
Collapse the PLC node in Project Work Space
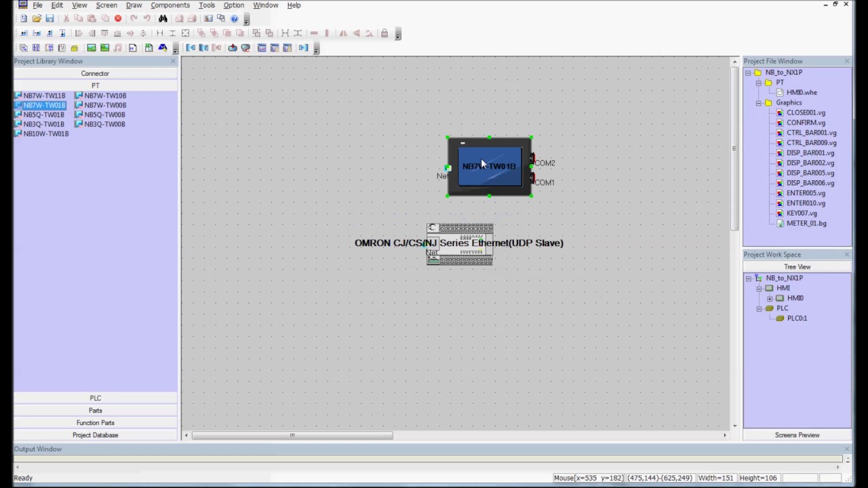pyautogui.click(x=759, y=309)
